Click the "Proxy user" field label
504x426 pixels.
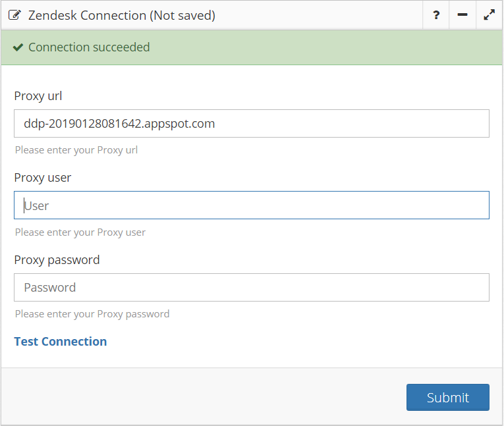click(43, 178)
